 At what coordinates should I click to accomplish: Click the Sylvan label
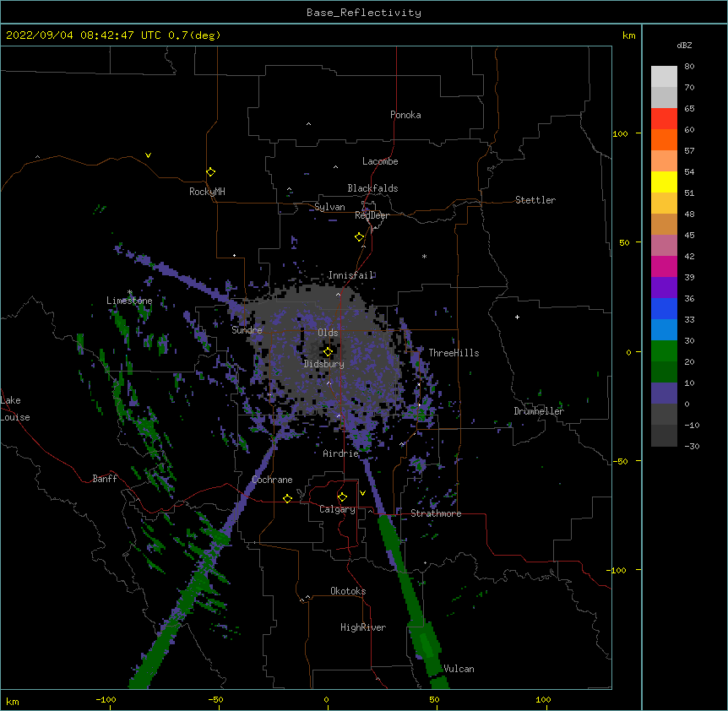click(329, 207)
